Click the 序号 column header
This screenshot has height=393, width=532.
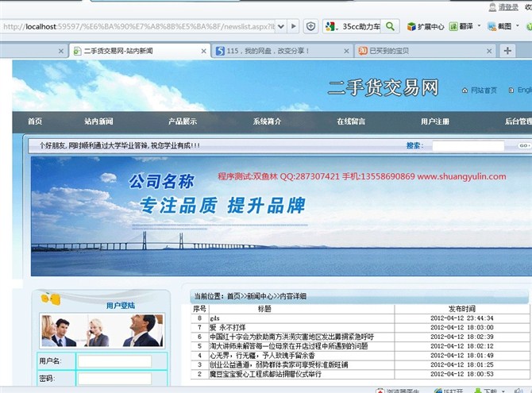(199, 309)
